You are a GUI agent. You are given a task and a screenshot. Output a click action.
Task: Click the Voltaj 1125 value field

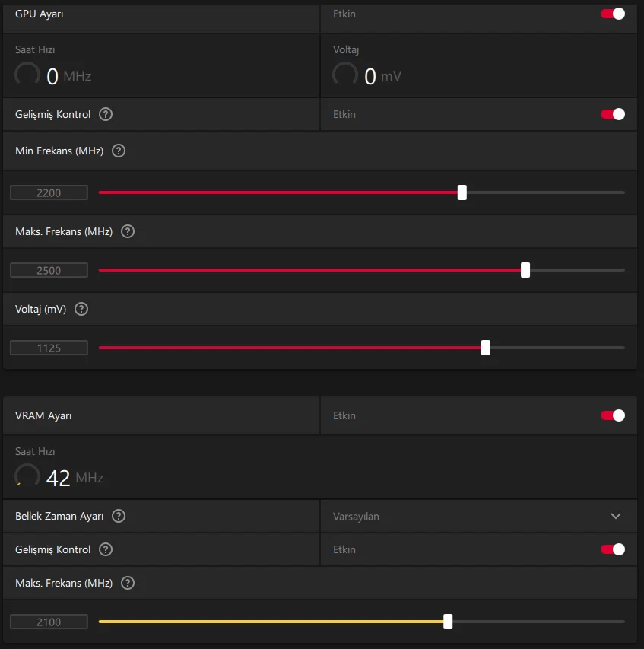49,348
